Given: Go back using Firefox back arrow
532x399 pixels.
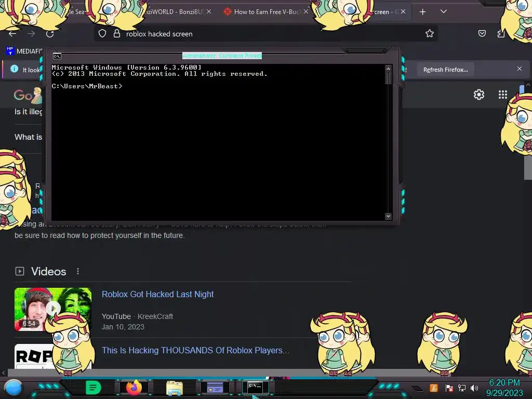Looking at the screenshot, I should click(x=12, y=34).
